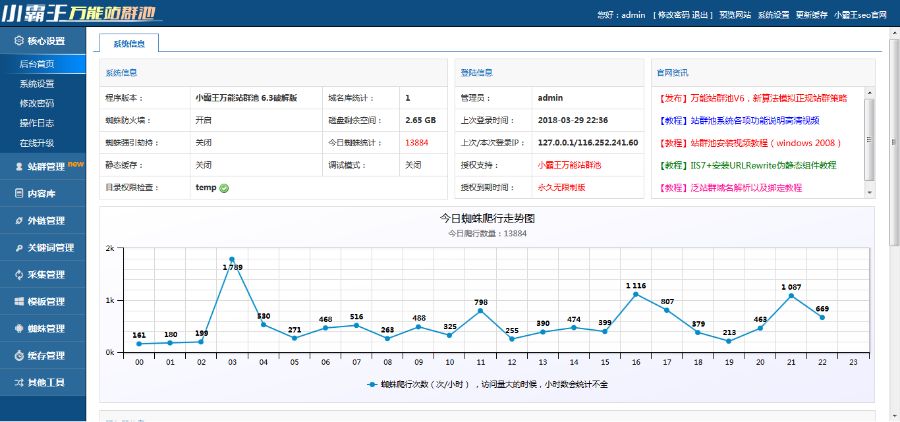Toggle the 蜘蛛爬行次数 legend marker
The height and width of the screenshot is (422, 900).
click(372, 385)
